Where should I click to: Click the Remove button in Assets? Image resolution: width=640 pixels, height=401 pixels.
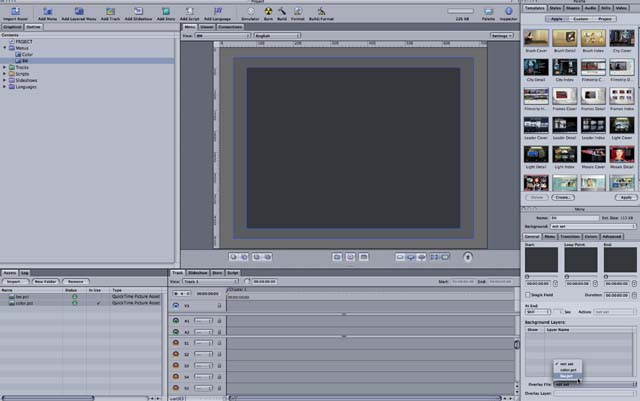pos(76,282)
